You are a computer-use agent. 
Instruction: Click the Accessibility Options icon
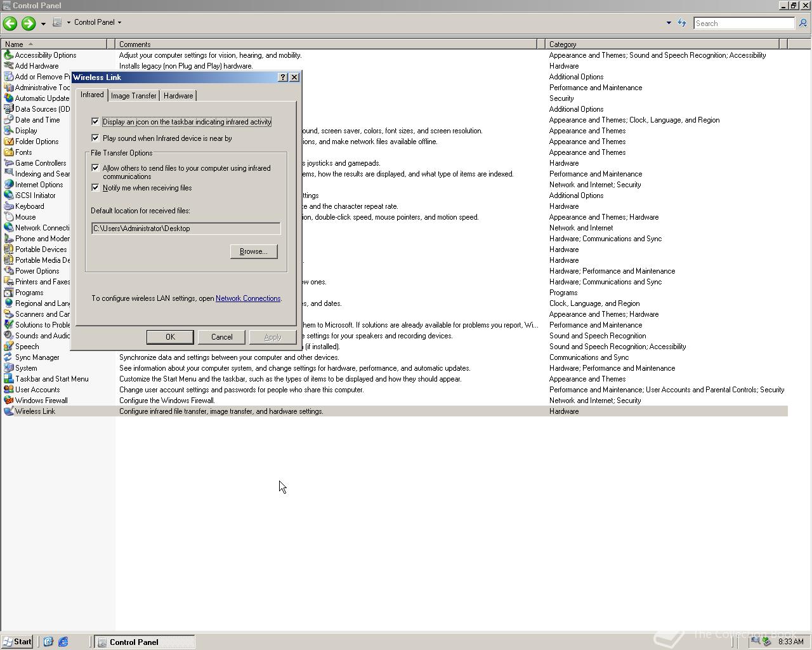(8, 55)
